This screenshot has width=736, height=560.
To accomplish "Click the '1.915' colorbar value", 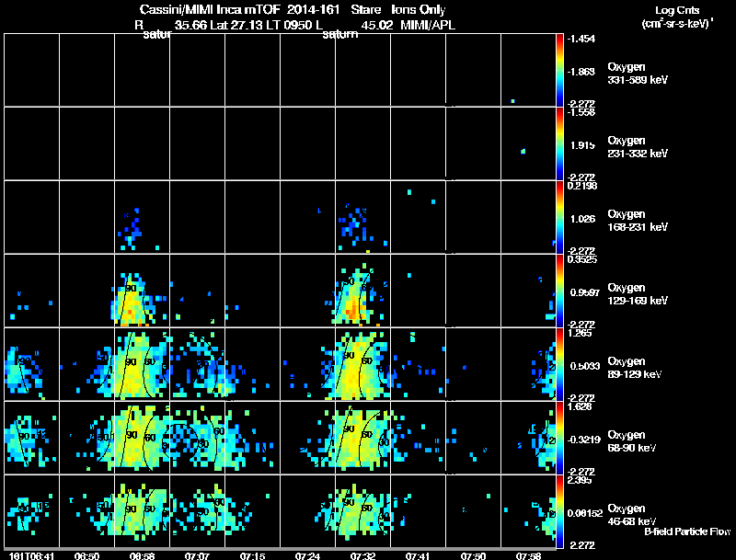I will click(582, 145).
